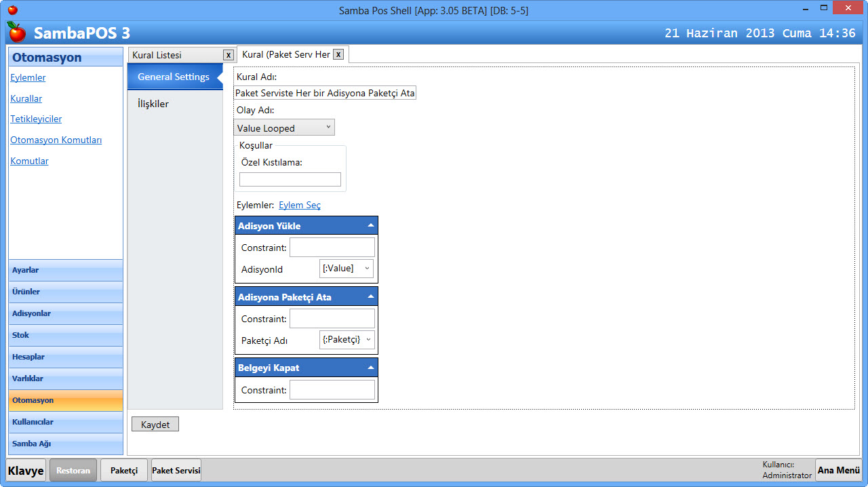Switch to the Kural Listesi tab
The width and height of the screenshot is (868, 487).
click(174, 55)
